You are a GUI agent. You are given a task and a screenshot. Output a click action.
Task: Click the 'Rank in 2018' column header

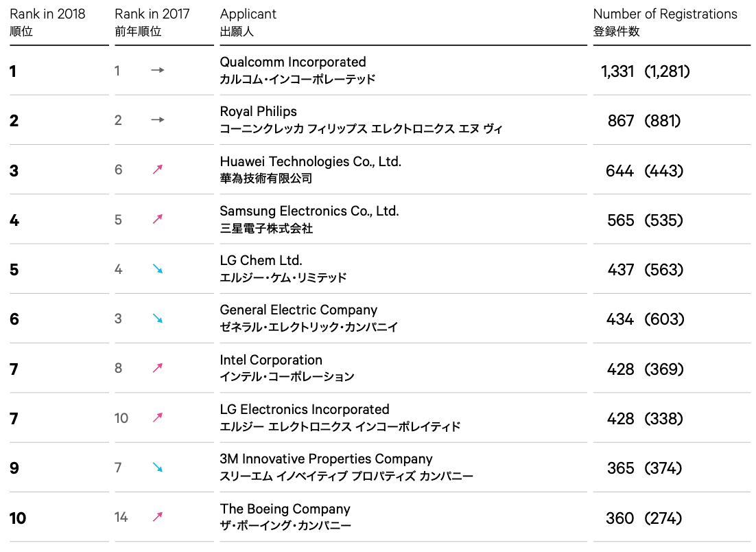[47, 14]
